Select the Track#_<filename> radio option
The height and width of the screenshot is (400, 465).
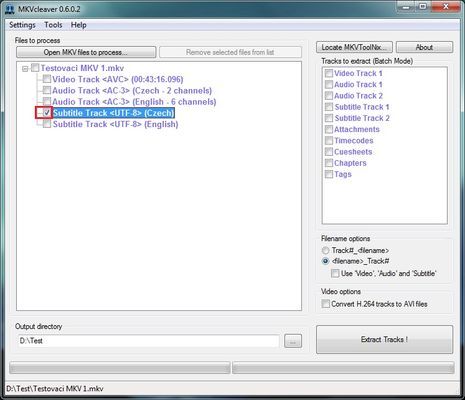tap(325, 250)
